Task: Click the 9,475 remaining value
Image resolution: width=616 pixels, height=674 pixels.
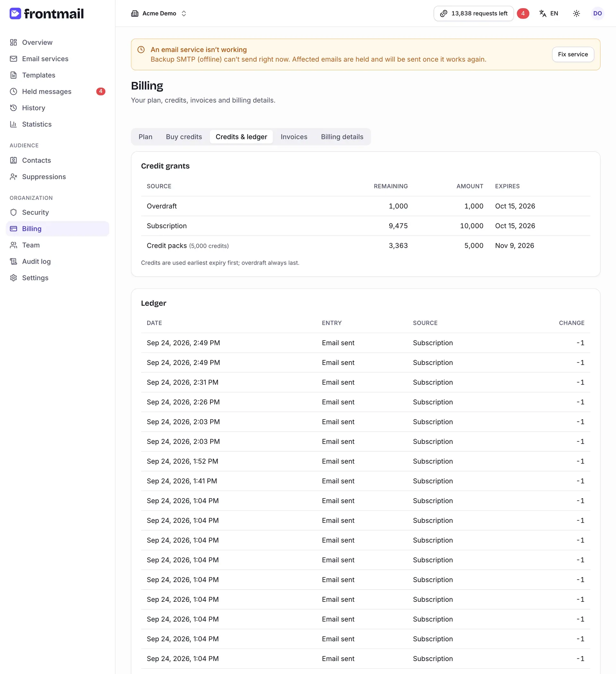Action: (398, 226)
